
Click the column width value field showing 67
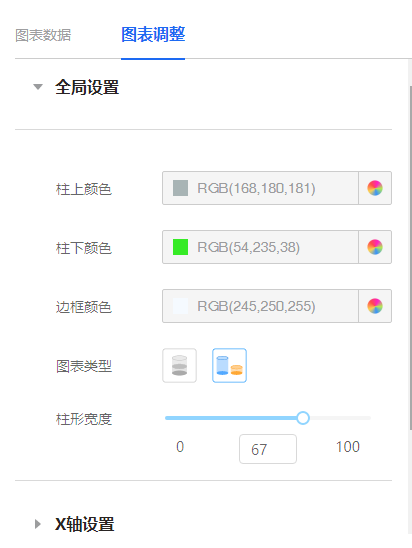(x=268, y=449)
